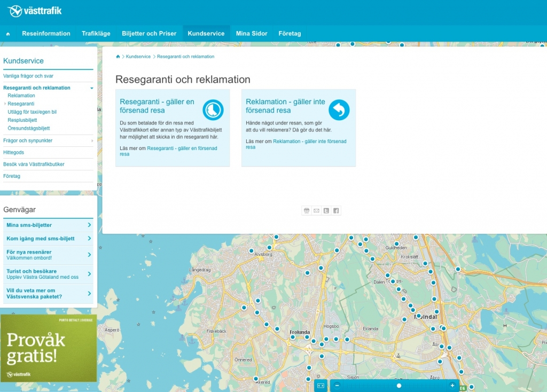Click the clock icon on the Resegaranti card

pos(213,110)
